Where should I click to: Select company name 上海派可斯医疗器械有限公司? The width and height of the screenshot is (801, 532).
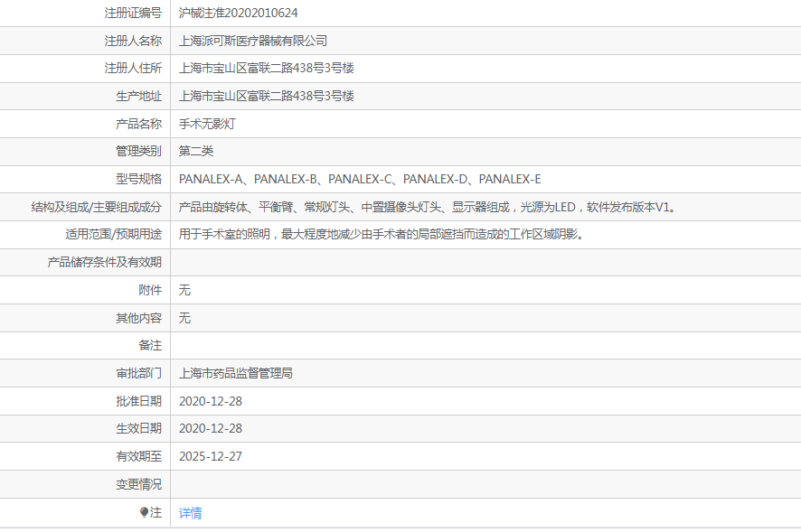[x=253, y=41]
